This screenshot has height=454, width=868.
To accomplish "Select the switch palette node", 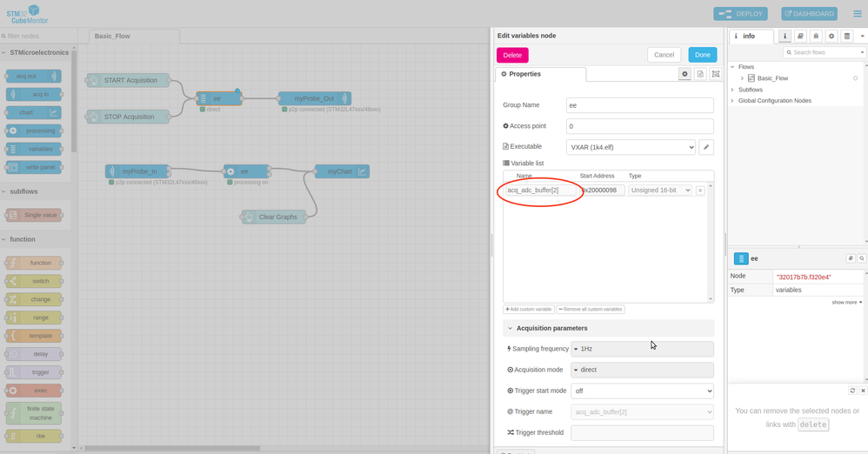I will coord(34,281).
